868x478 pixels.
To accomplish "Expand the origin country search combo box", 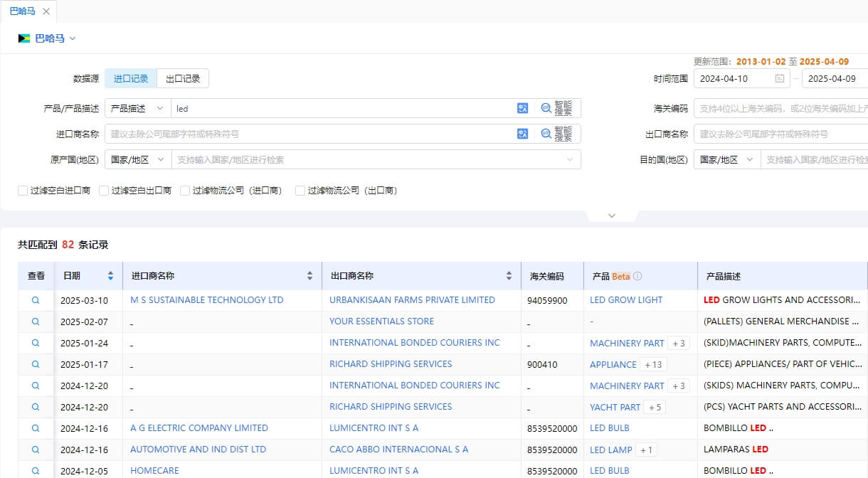I will point(376,159).
